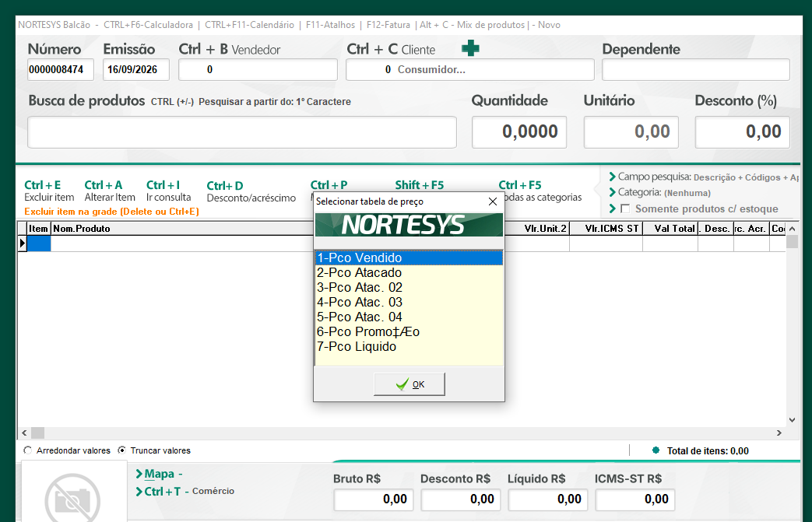Focus the Busca de produtos search box
812x522 pixels.
(x=242, y=132)
